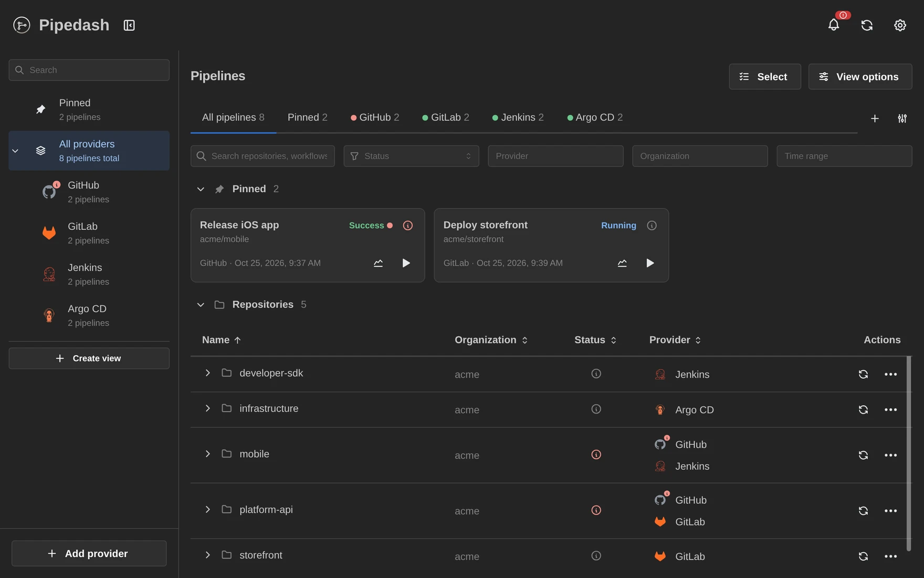This screenshot has height=578, width=924.
Task: Open tab customization sliders icon
Action: 902,119
